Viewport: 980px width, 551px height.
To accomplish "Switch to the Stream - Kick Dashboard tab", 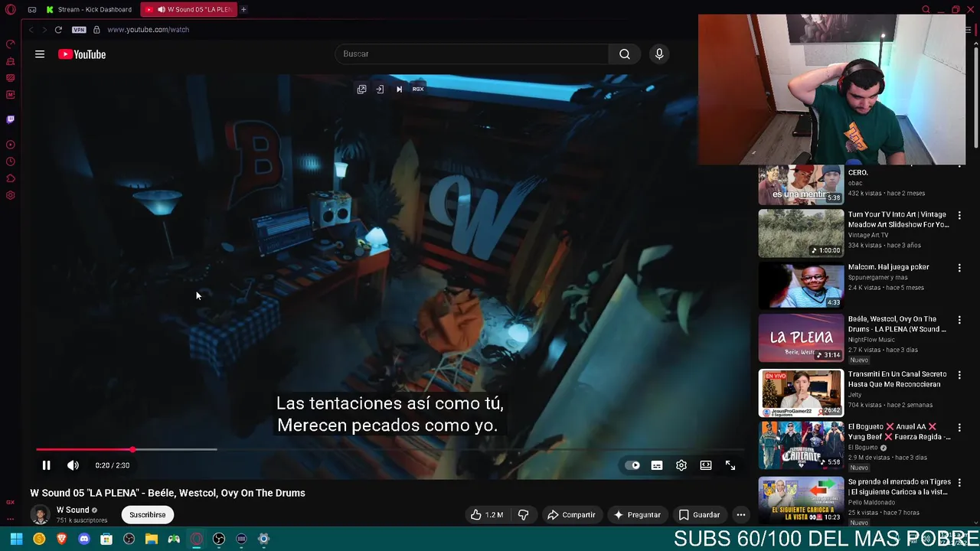I will (90, 9).
